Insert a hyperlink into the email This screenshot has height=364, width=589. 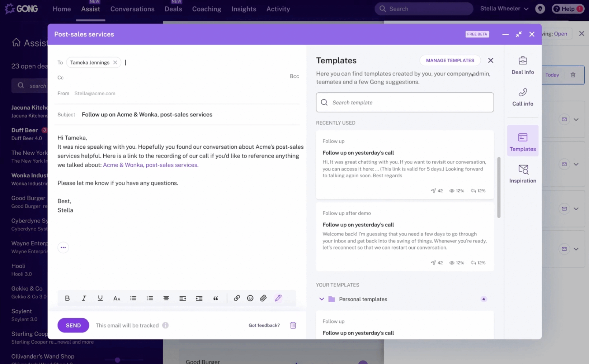[x=237, y=298]
